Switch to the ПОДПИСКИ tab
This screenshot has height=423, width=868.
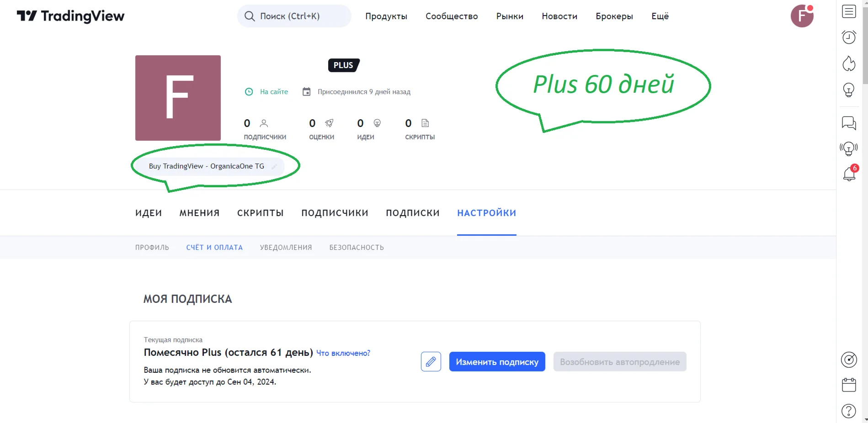[413, 213]
